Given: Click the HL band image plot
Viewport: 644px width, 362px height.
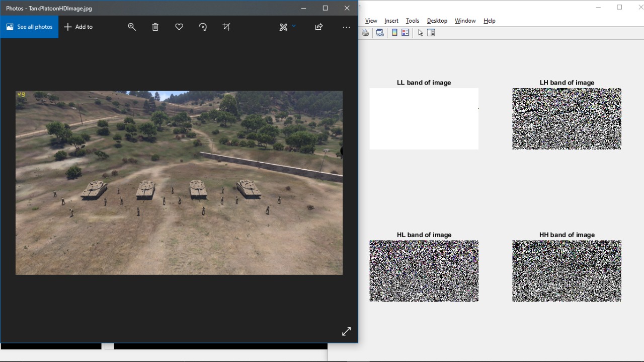Looking at the screenshot, I should (x=424, y=271).
